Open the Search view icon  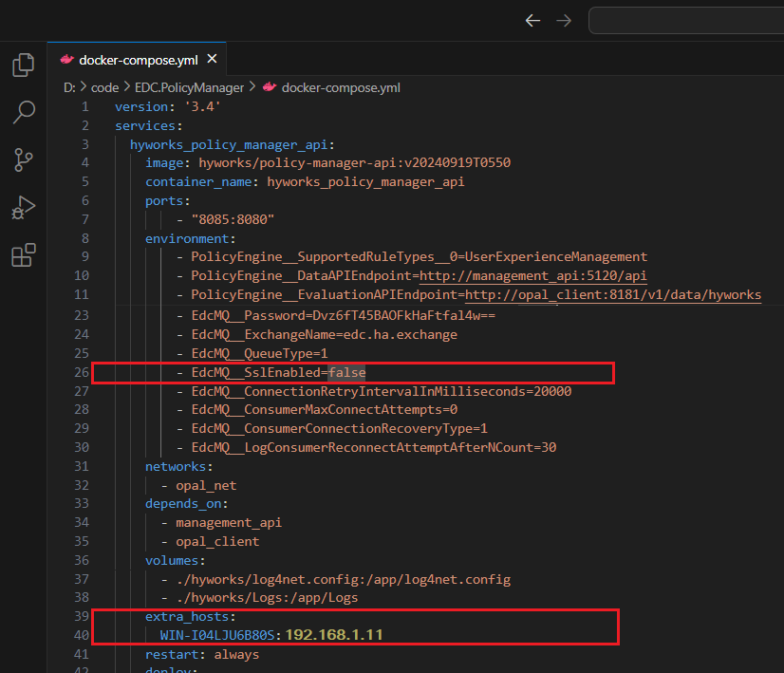[23, 113]
